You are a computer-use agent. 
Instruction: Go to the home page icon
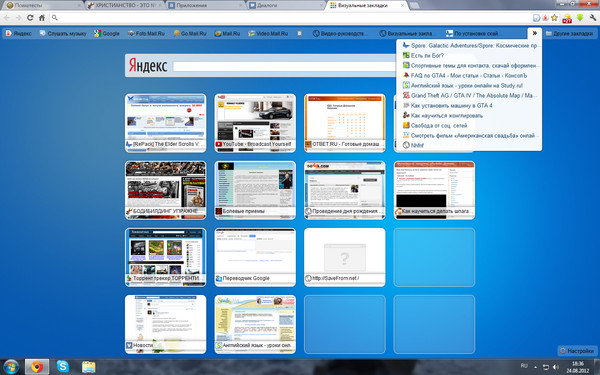pos(42,18)
